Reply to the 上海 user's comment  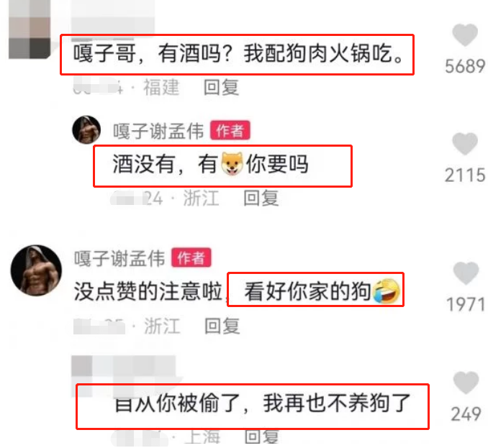261,436
